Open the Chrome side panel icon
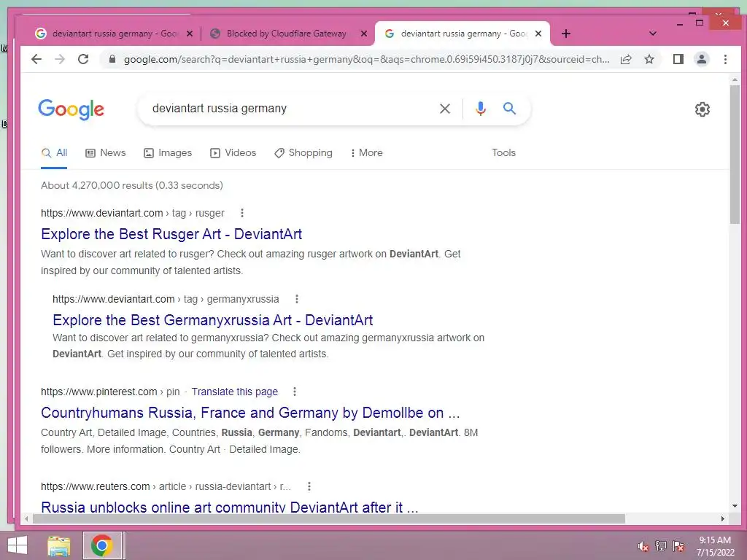747x560 pixels. click(678, 59)
